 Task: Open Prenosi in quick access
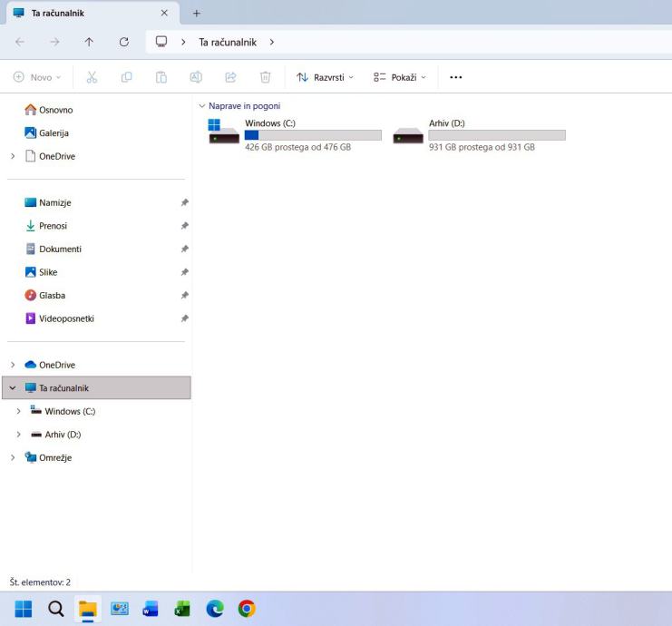(x=53, y=226)
